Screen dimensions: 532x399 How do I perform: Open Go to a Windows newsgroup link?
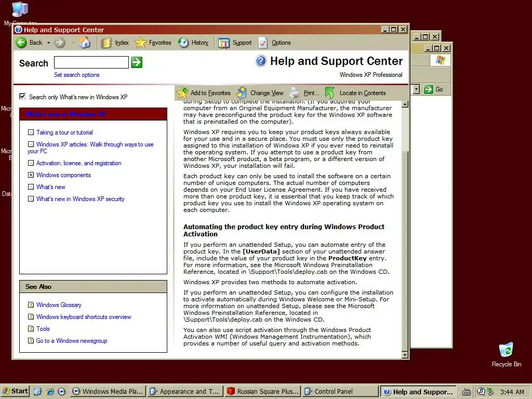pyautogui.click(x=72, y=341)
